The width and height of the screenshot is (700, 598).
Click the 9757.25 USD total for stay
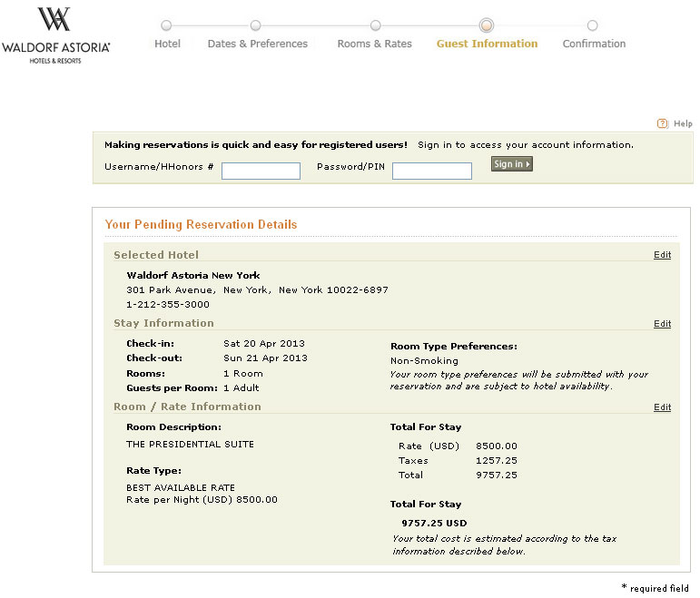point(434,523)
